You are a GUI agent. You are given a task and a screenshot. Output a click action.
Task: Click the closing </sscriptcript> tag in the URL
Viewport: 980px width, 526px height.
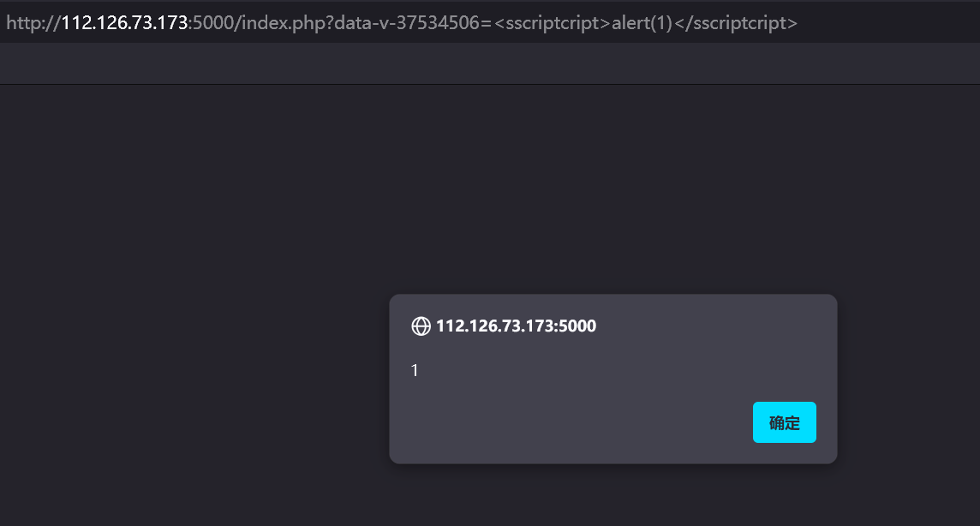click(735, 23)
